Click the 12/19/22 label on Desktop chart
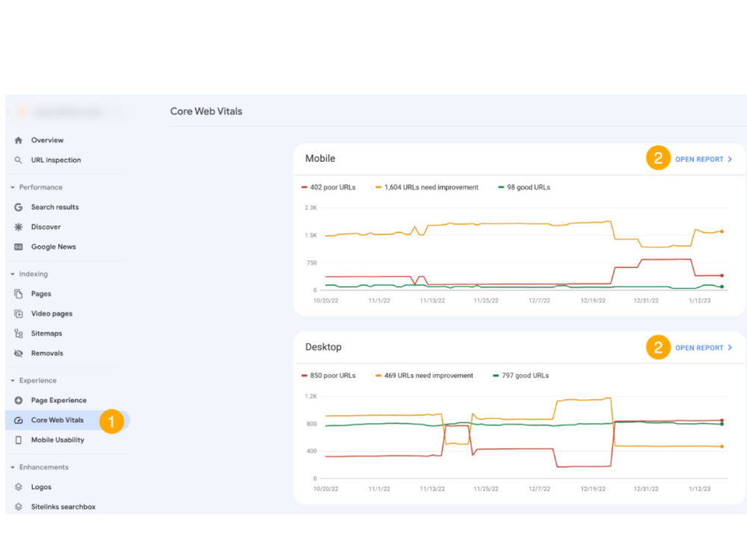 point(592,489)
